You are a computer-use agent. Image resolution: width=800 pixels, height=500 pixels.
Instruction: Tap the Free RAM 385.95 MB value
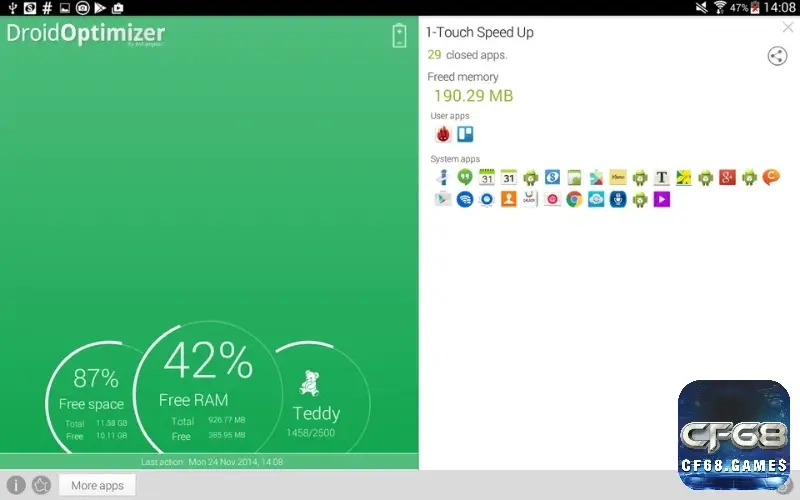click(x=227, y=435)
